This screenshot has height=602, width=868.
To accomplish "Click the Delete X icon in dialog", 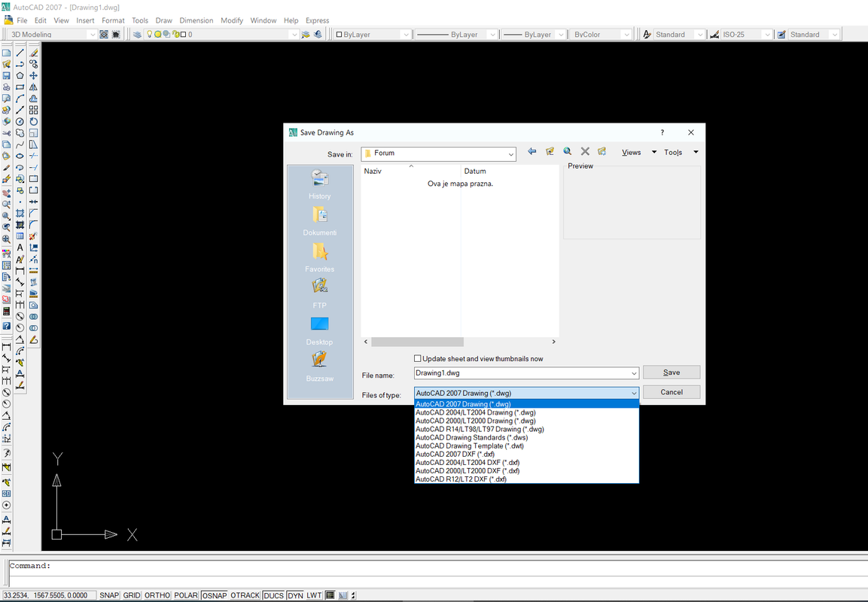I will pyautogui.click(x=585, y=151).
